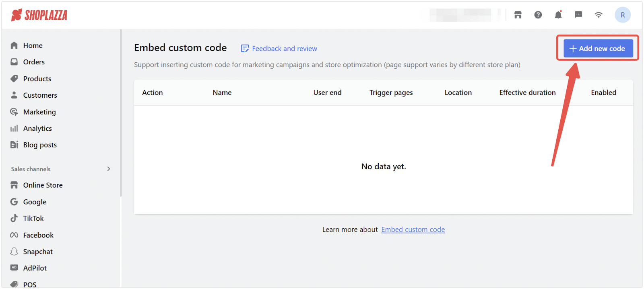Screen dimensions: 644x289
Task: Go to Home in sidebar
Action: coord(33,45)
